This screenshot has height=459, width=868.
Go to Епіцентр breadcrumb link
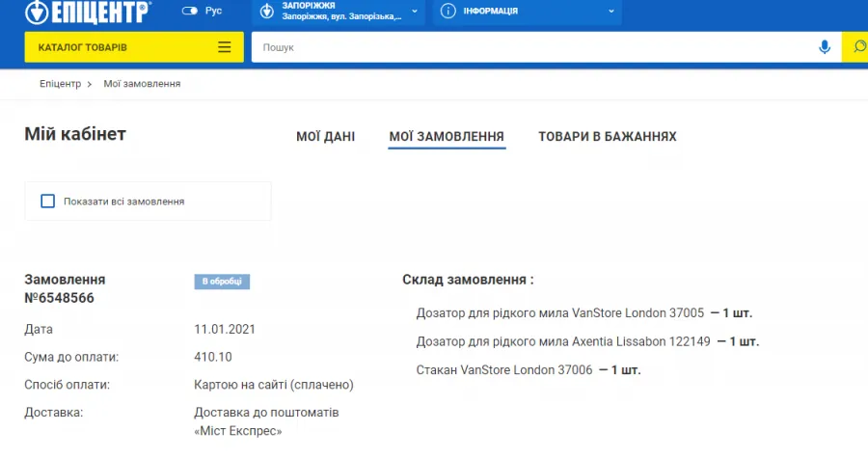coord(61,84)
